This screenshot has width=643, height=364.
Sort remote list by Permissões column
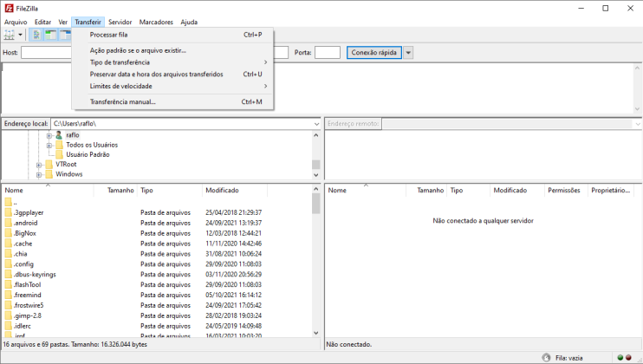click(x=566, y=190)
